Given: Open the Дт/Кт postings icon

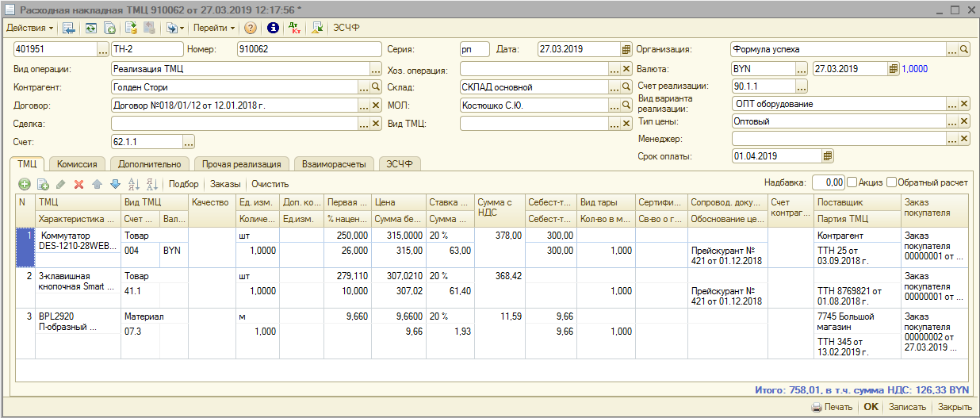Looking at the screenshot, I should [295, 28].
